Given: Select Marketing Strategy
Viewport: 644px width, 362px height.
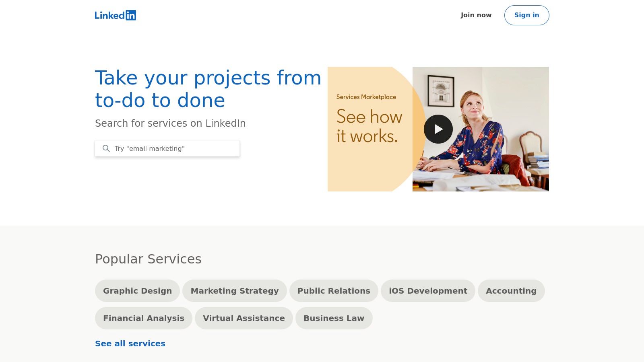Looking at the screenshot, I should click(235, 290).
